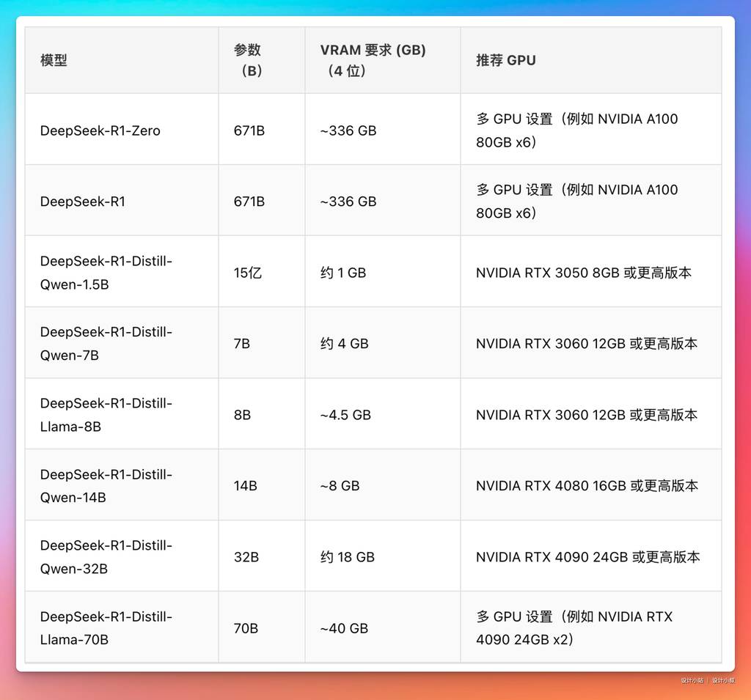
Task: Click the 设计小叔 watermark text
Action: tap(723, 680)
